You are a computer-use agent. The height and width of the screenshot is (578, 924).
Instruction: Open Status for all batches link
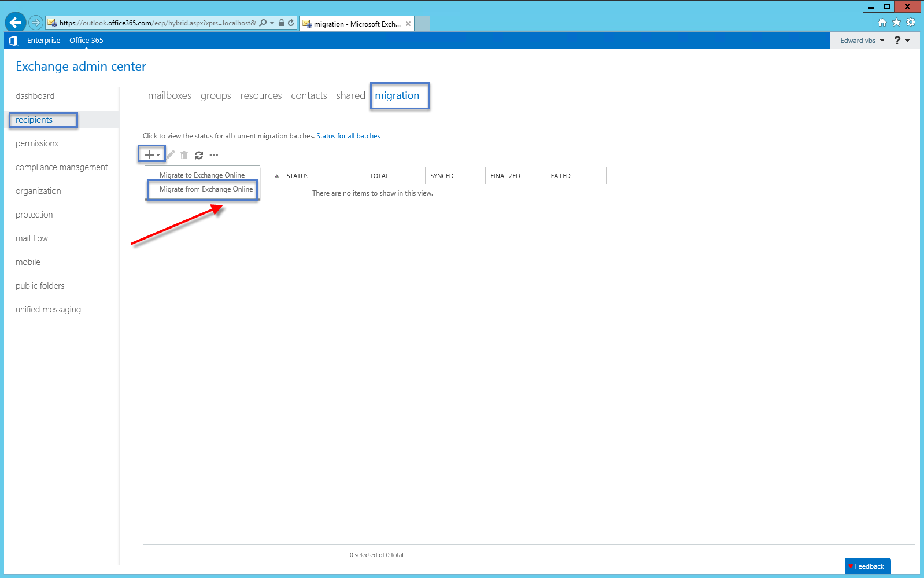pyautogui.click(x=348, y=136)
